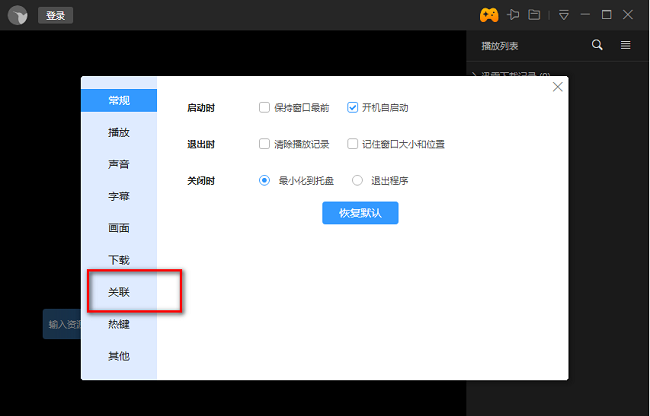Open the 关联 settings tab
This screenshot has width=650, height=416.
(119, 292)
